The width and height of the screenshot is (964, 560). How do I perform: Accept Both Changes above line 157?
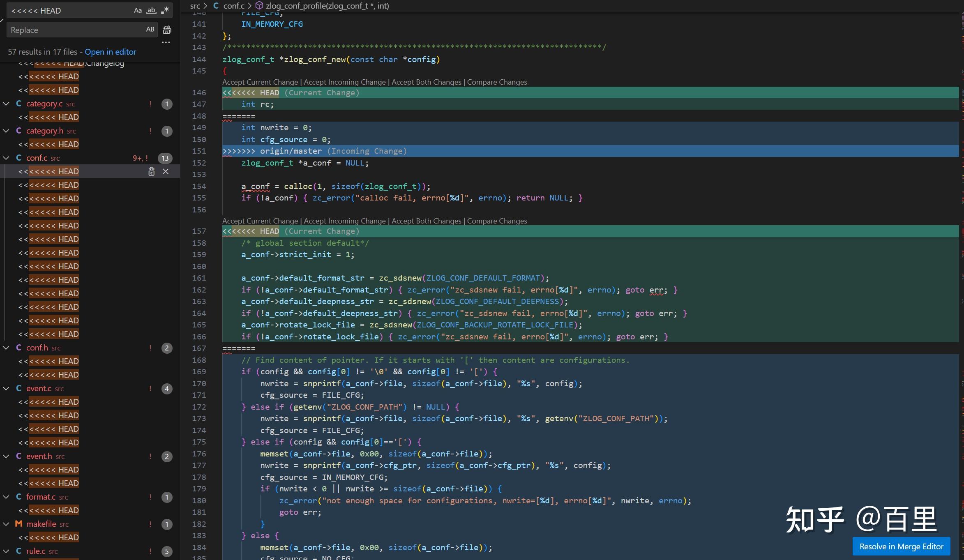point(427,221)
